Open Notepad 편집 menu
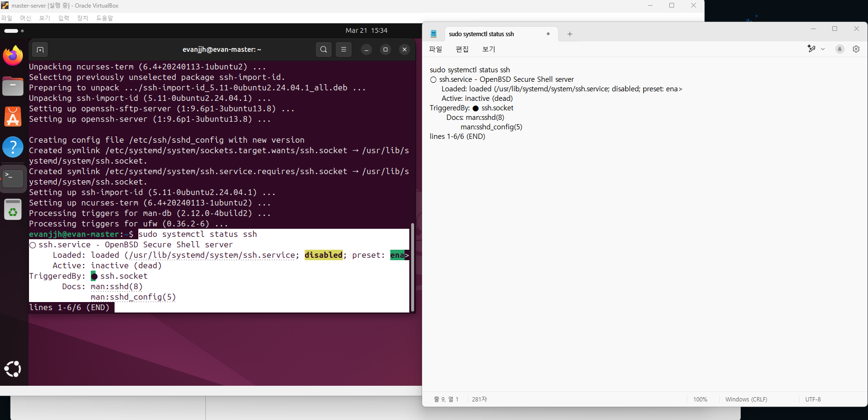Image resolution: width=868 pixels, height=420 pixels. pyautogui.click(x=462, y=49)
